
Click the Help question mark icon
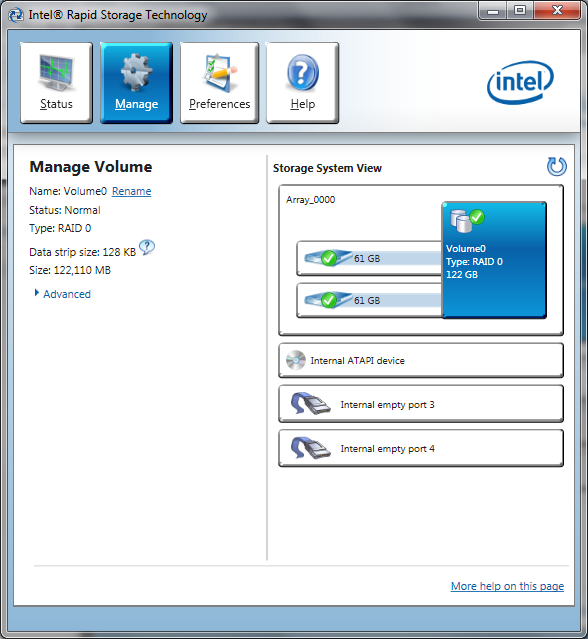click(x=303, y=73)
